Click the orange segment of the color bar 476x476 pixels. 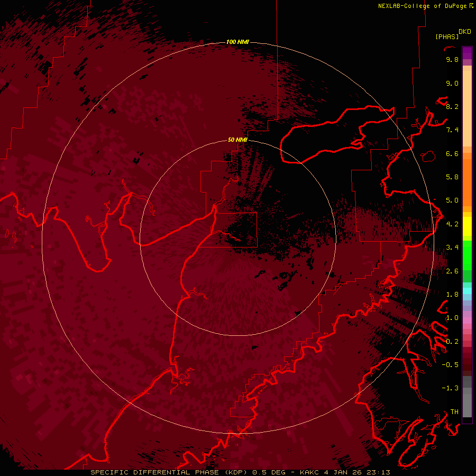[x=467, y=179]
